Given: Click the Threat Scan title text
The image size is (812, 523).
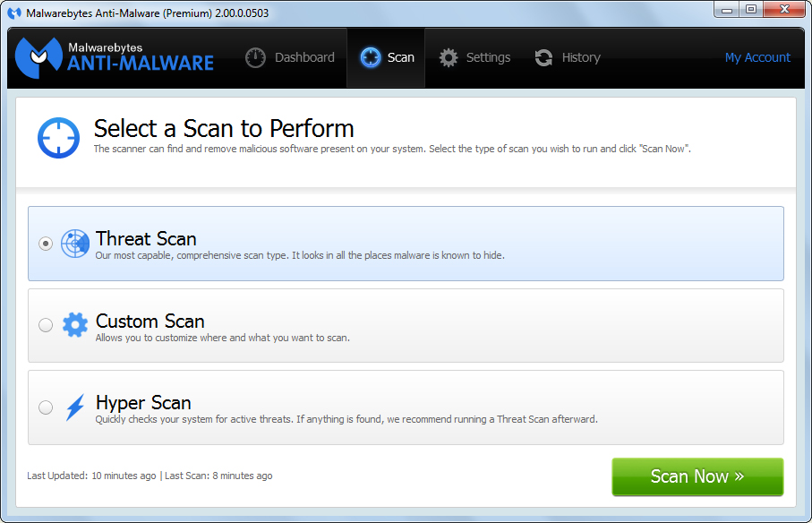Looking at the screenshot, I should tap(146, 239).
